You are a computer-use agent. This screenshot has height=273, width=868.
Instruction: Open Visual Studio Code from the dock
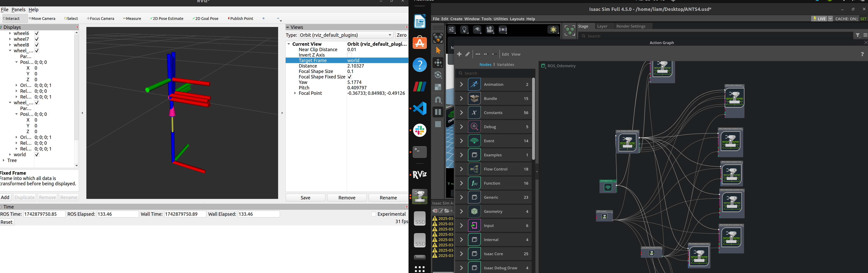[x=420, y=108]
